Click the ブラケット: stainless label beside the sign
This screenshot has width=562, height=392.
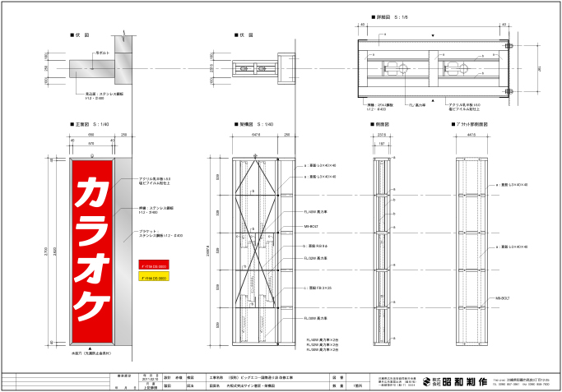161,233
